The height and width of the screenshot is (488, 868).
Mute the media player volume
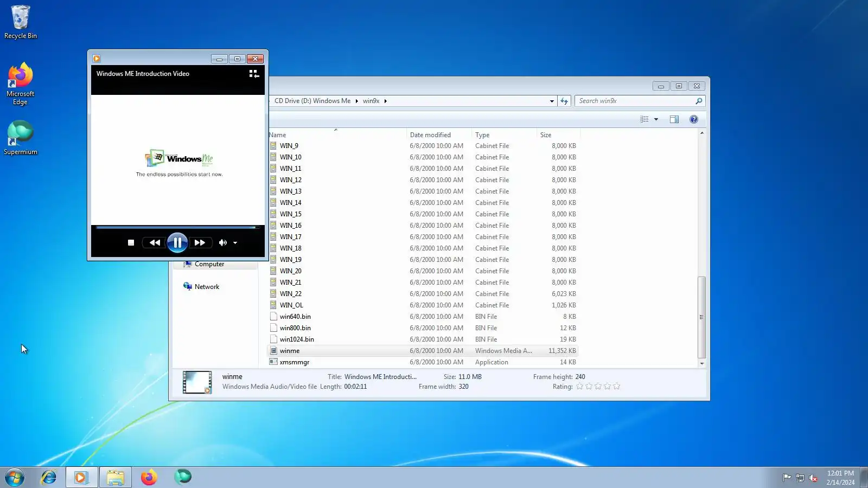pos(222,243)
